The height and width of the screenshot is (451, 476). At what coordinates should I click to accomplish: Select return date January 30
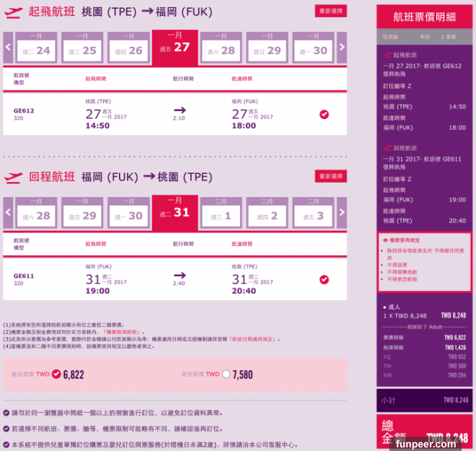point(127,213)
